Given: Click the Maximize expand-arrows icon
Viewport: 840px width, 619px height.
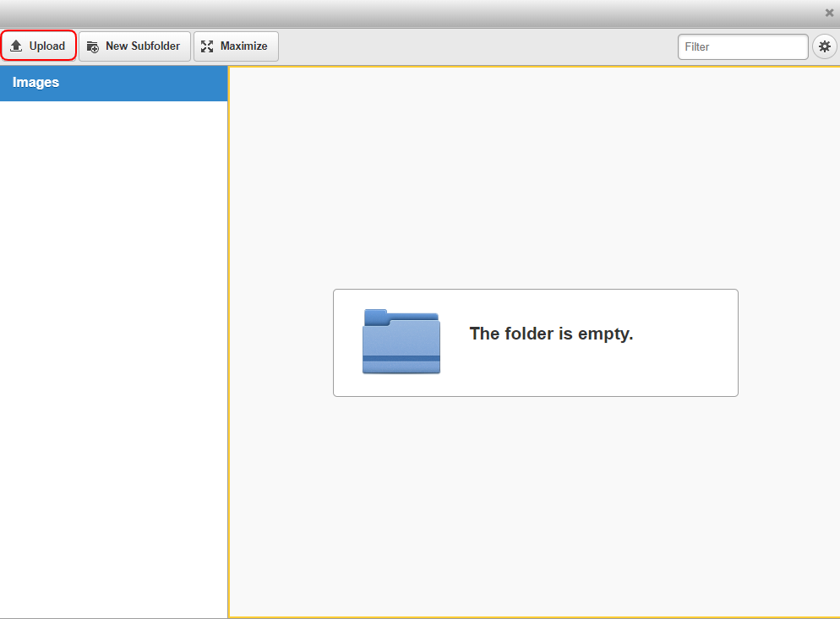Looking at the screenshot, I should coord(207,46).
